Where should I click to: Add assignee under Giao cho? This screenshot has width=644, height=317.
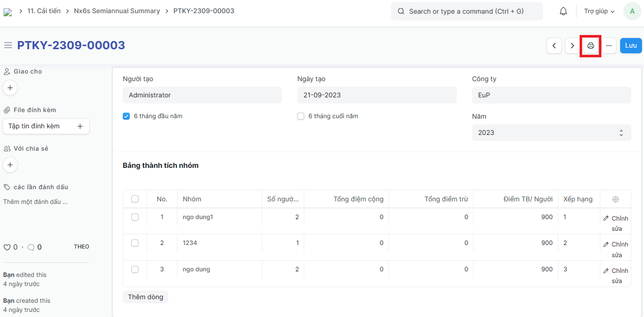pos(10,88)
